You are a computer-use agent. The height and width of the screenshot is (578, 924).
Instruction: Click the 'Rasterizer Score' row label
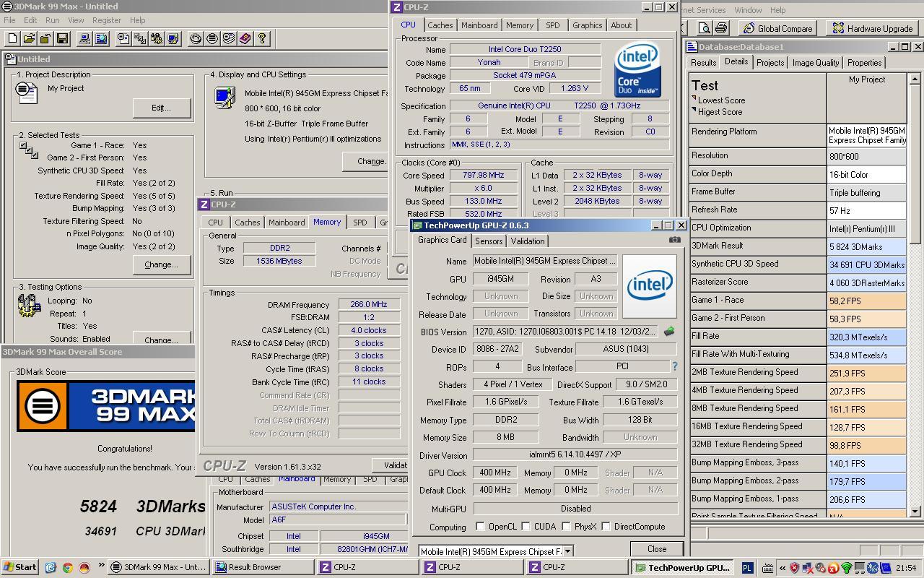point(758,282)
